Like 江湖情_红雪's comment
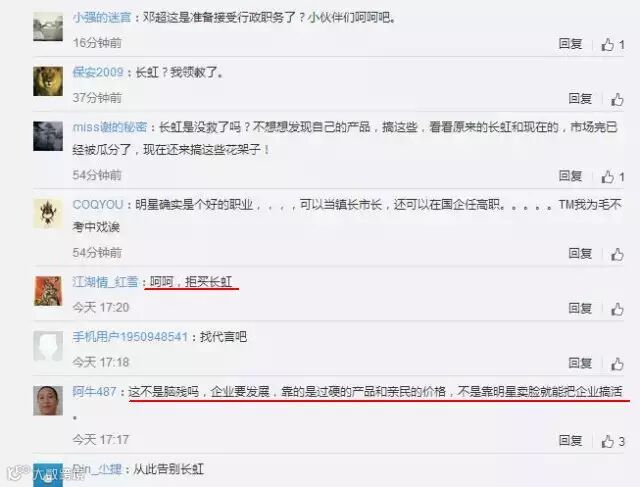 [x=617, y=309]
